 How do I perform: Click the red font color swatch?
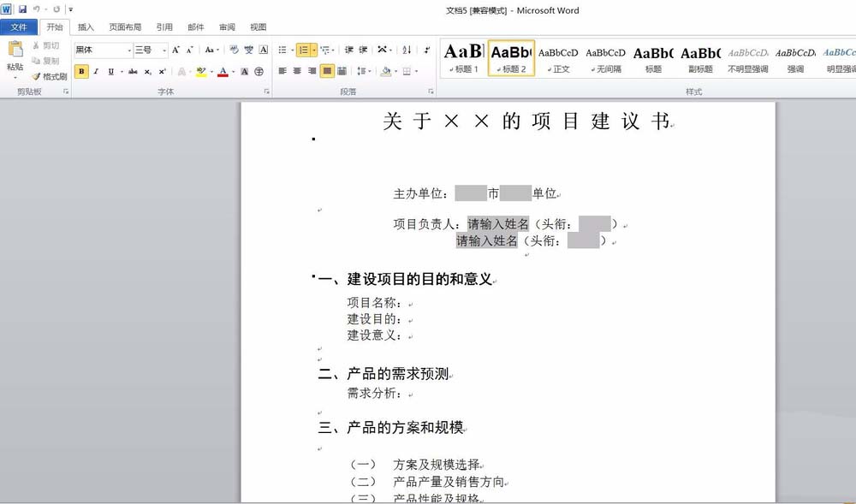223,72
